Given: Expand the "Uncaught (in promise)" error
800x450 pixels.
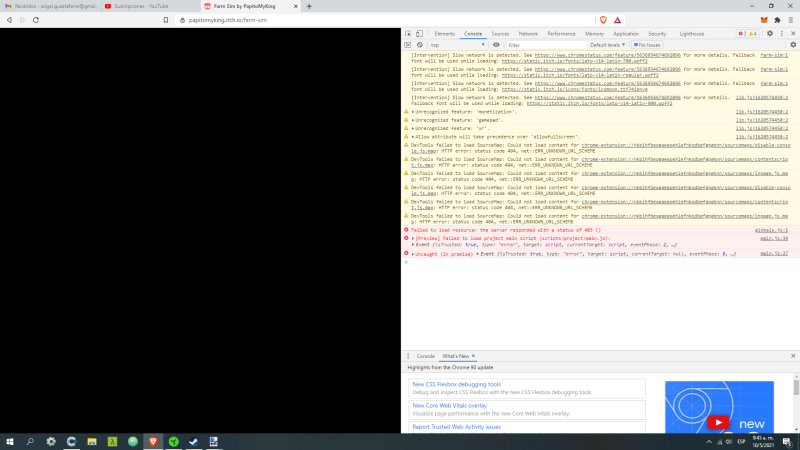Looking at the screenshot, I should (x=413, y=254).
